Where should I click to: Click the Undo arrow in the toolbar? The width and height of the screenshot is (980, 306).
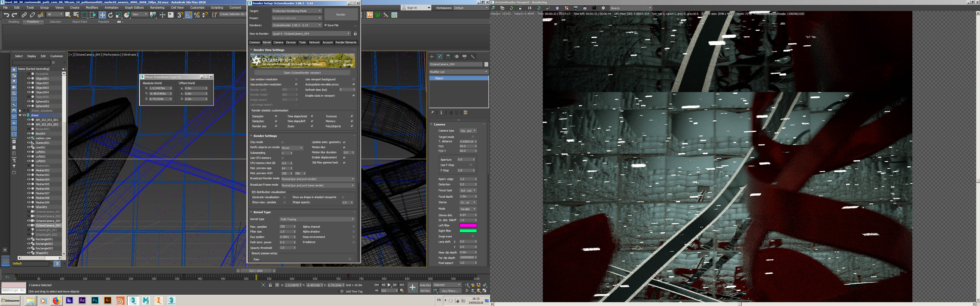[6, 15]
